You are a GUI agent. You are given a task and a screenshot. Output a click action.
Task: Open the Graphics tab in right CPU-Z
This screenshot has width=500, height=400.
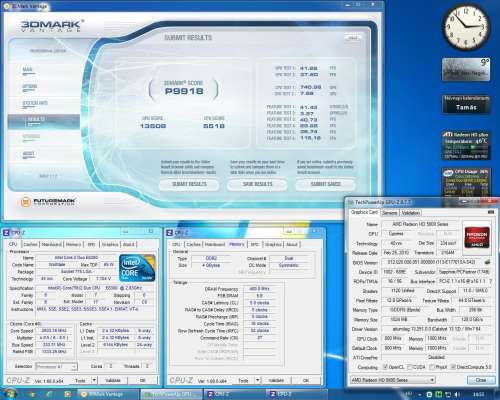click(x=273, y=245)
